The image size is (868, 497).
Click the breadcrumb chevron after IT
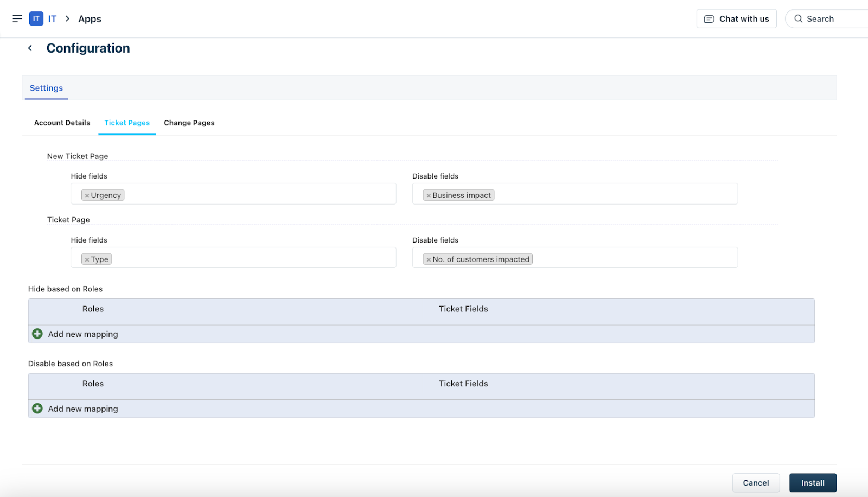point(67,18)
